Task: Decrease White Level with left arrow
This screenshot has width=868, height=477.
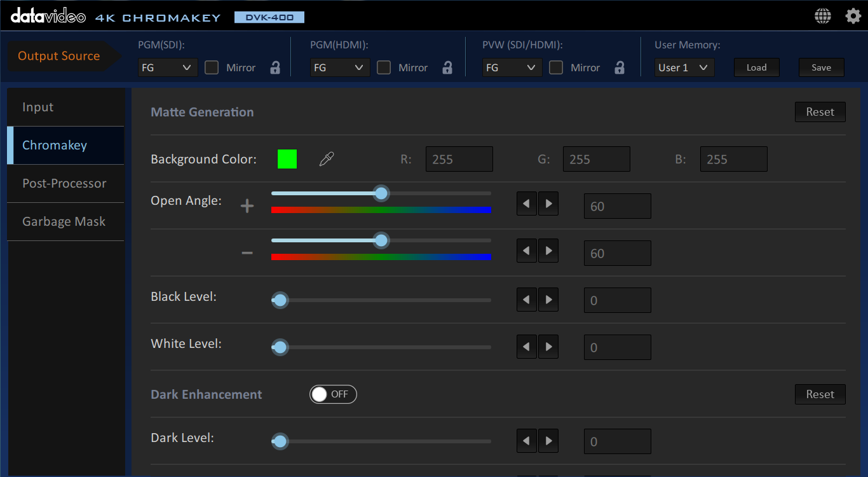Action: (x=526, y=347)
